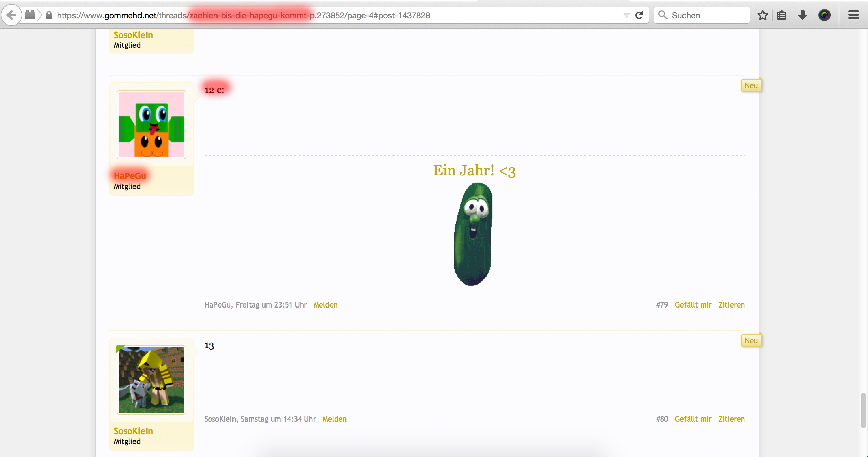Reload the page with the refresh icon
Viewport: 868px width, 457px height.
(639, 15)
